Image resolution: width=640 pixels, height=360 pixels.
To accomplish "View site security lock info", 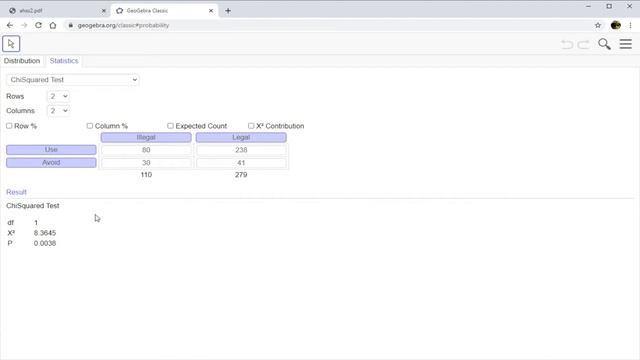I will tap(71, 25).
